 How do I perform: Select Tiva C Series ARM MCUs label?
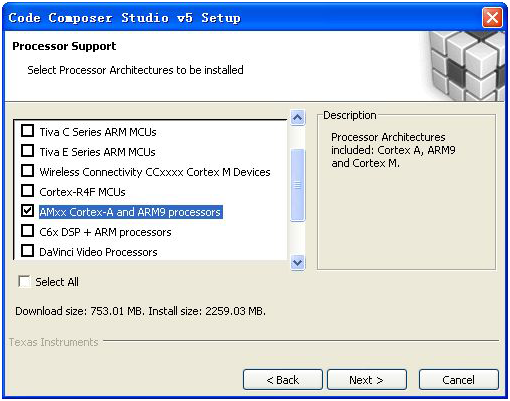98,132
